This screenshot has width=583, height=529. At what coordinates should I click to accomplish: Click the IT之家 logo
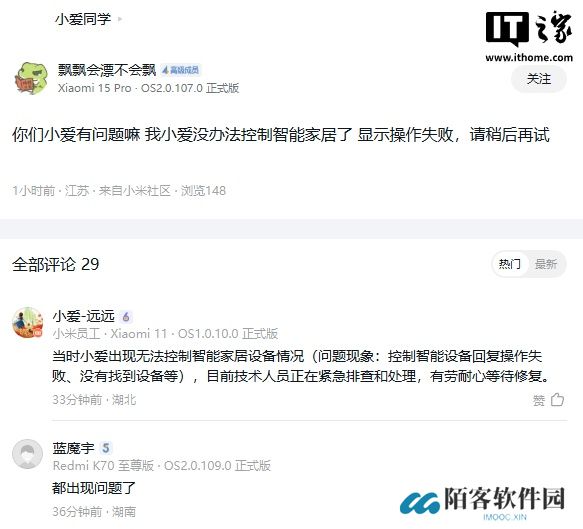tap(529, 36)
